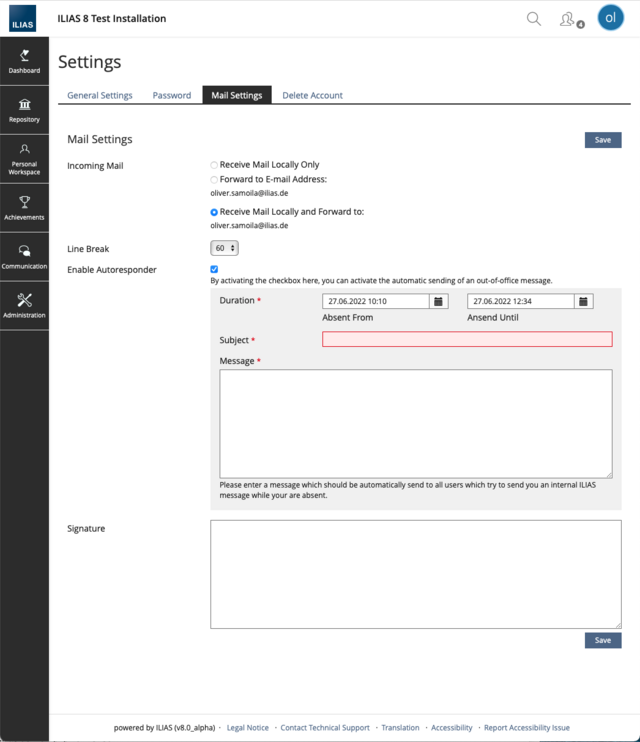Open Absent Until calendar picker

click(x=584, y=301)
